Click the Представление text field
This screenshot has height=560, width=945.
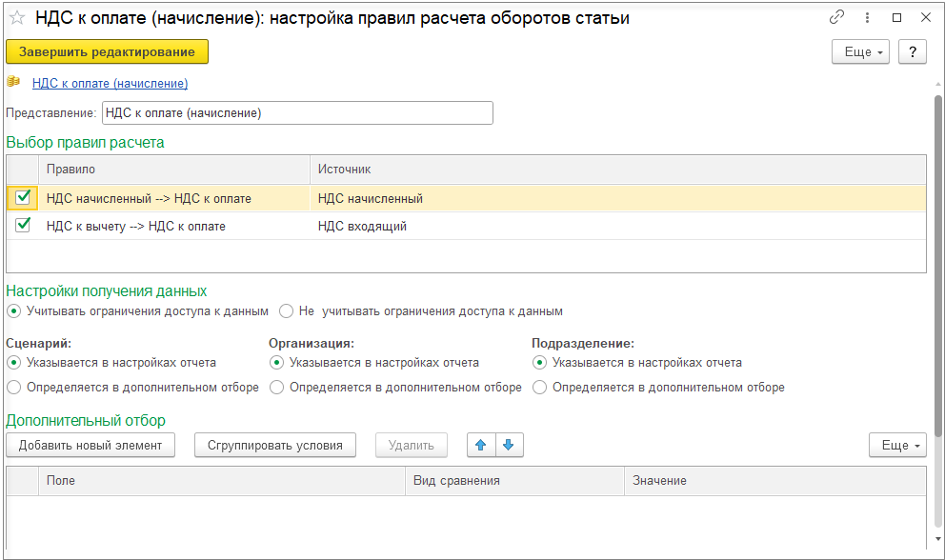tap(297, 112)
